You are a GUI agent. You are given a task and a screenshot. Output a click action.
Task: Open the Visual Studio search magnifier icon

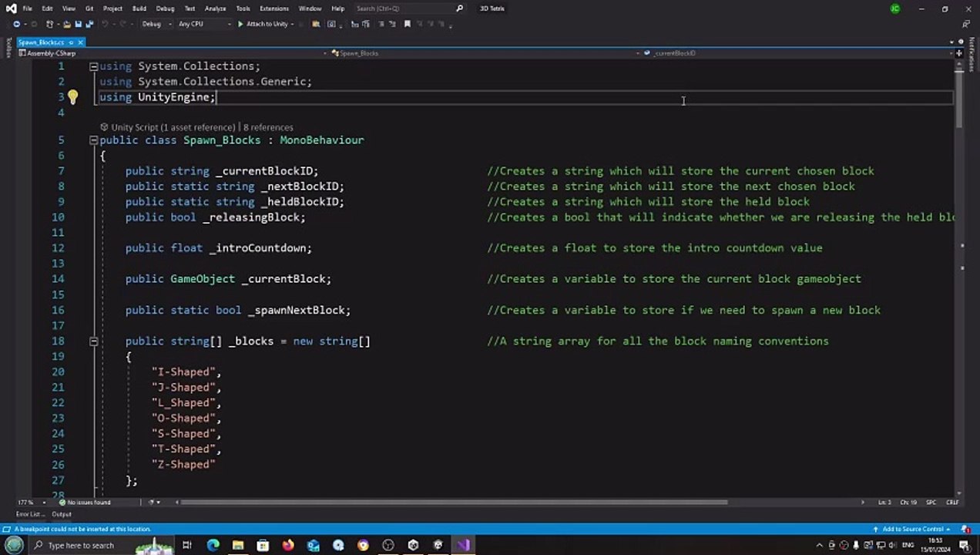pyautogui.click(x=460, y=8)
